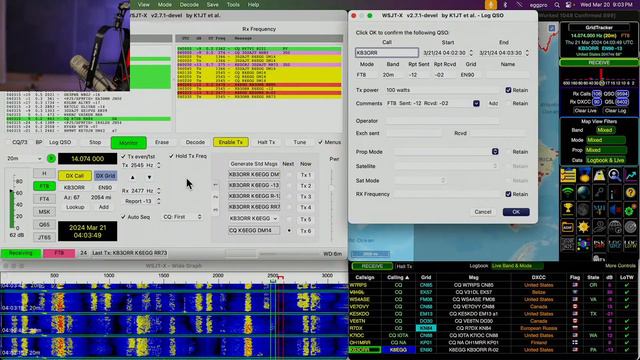Click the gold trophy icon
Image resolution: width=640 pixels, height=360 pixels.
568,209
